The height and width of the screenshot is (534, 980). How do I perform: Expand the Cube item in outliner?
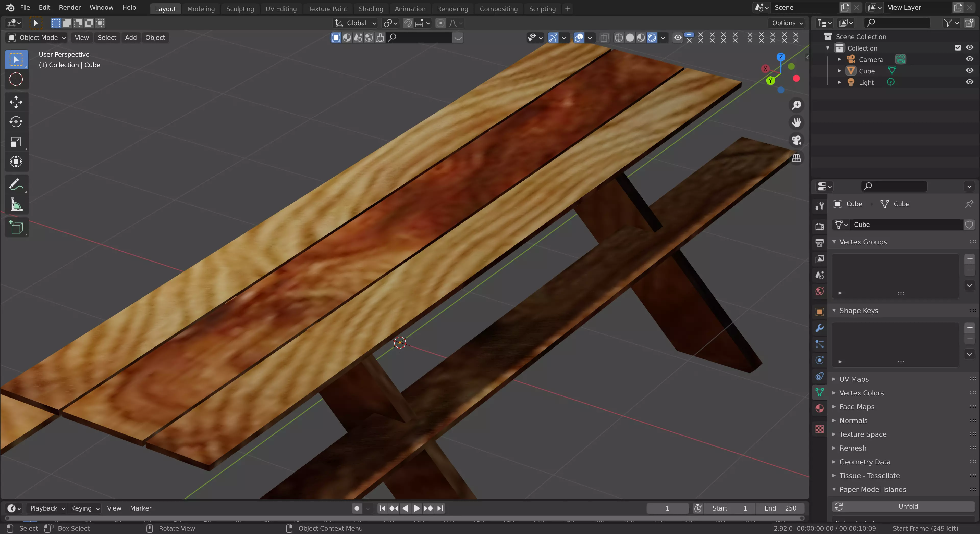(839, 71)
